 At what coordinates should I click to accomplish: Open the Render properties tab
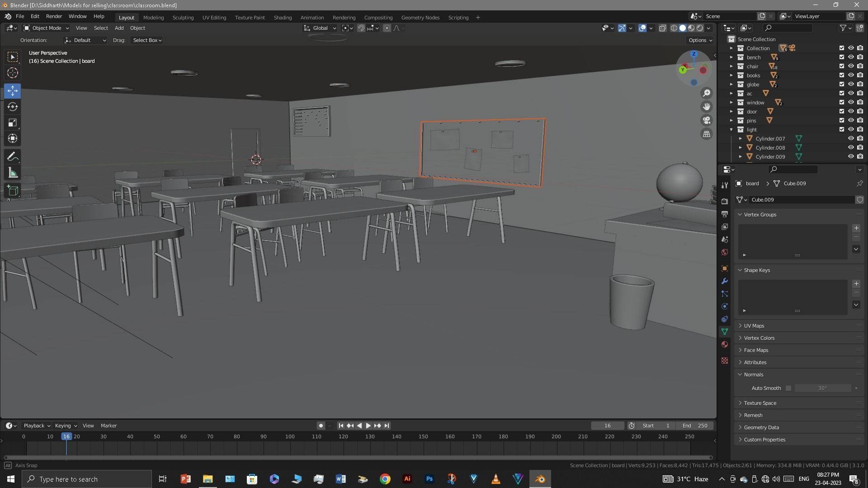[725, 201]
